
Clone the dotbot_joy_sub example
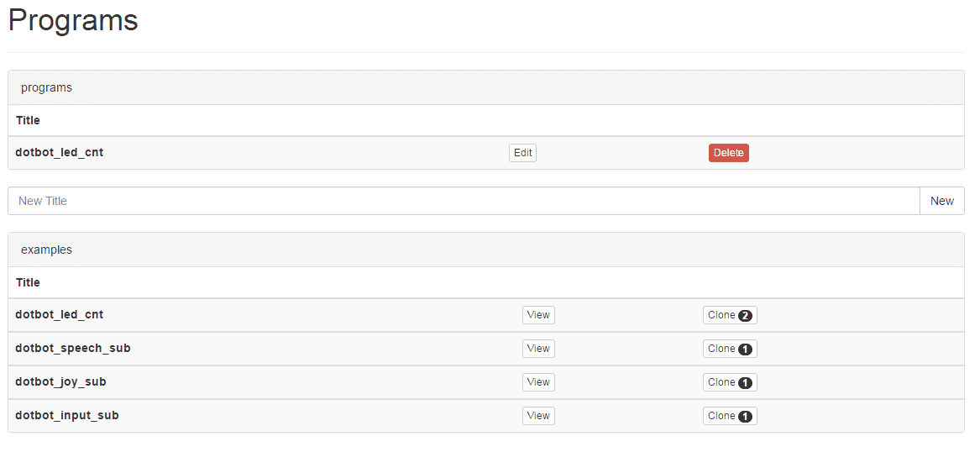(x=729, y=382)
